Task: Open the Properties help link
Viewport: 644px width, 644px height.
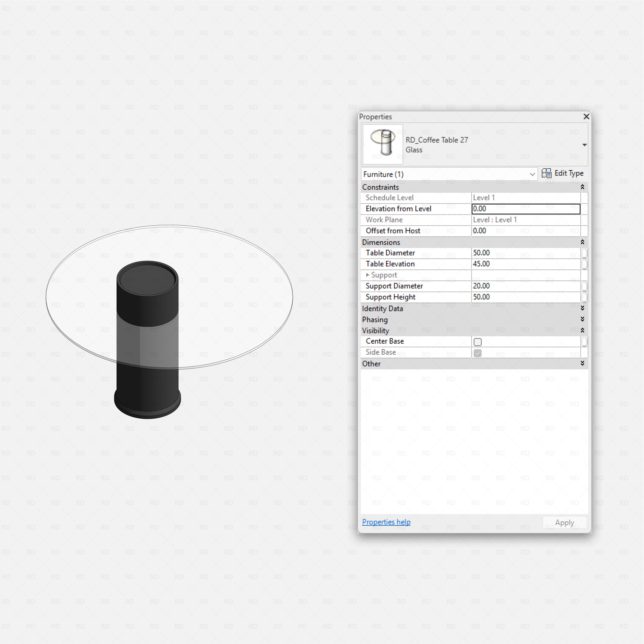Action: pos(386,522)
